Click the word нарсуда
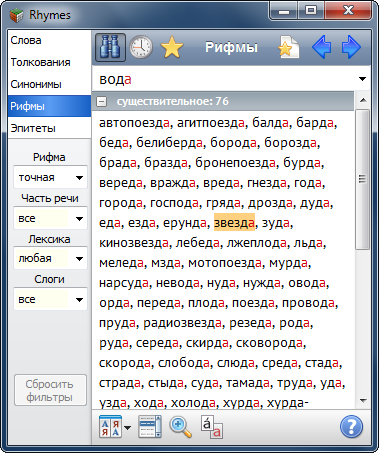 point(124,283)
